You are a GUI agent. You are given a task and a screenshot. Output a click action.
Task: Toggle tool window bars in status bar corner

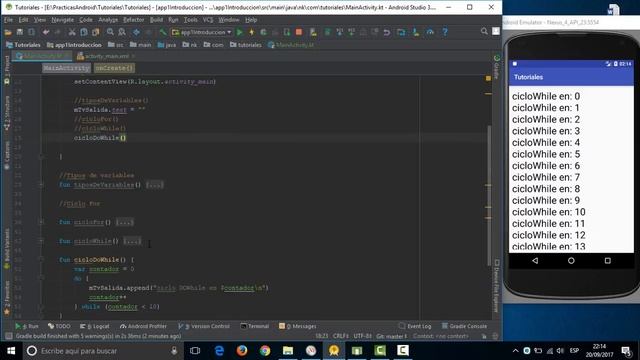(x=8, y=336)
